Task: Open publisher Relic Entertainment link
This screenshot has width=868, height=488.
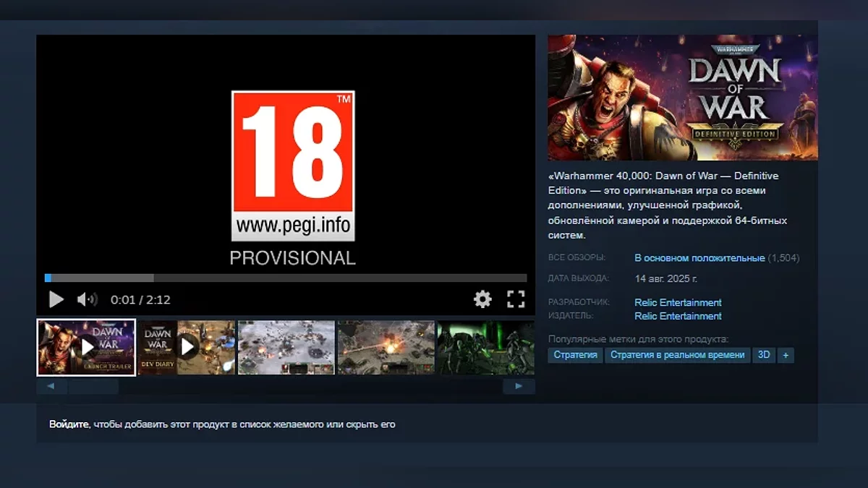Action: coord(678,316)
